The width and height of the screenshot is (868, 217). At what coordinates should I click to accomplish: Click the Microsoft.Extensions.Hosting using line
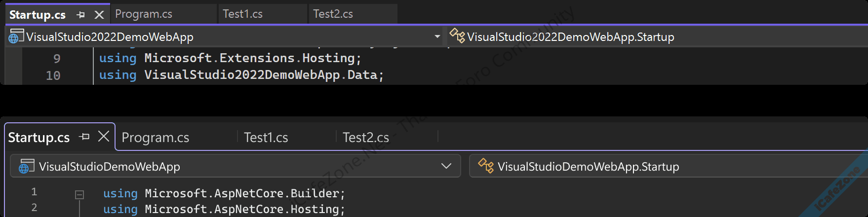pos(230,58)
